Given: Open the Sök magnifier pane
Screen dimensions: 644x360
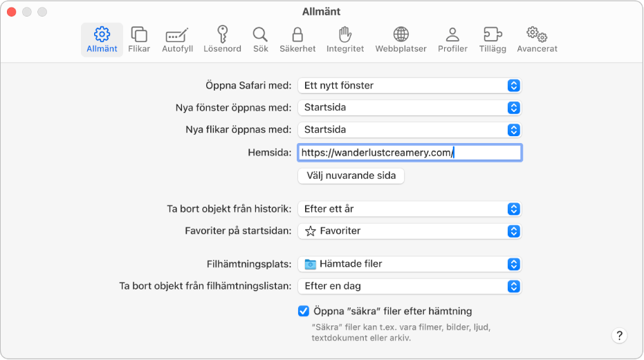Looking at the screenshot, I should pyautogui.click(x=260, y=39).
